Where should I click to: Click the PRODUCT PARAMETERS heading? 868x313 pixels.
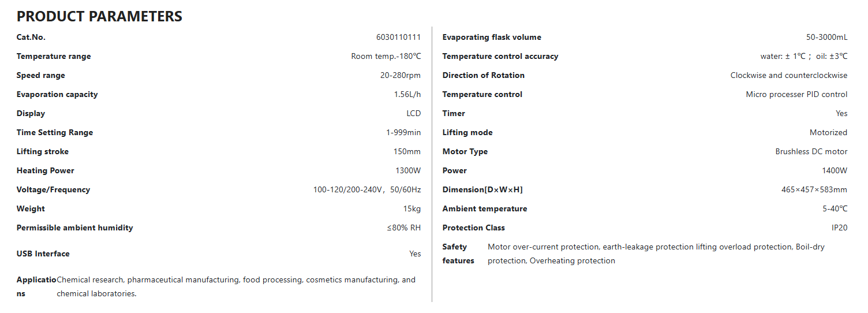pyautogui.click(x=99, y=17)
